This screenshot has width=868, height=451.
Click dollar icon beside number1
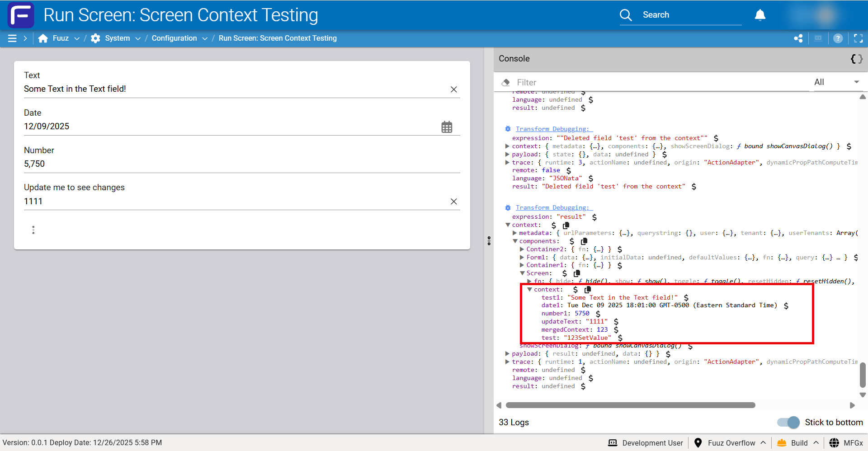tap(598, 314)
